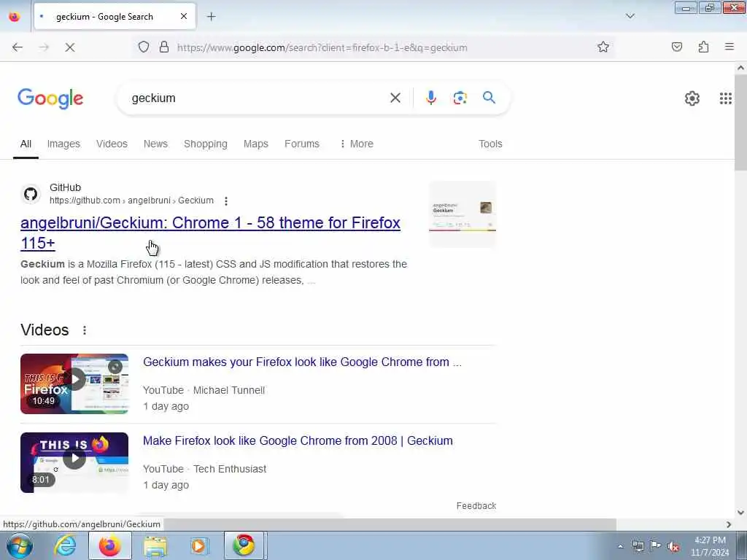
Task: Switch to Videos results tab
Action: coord(112,144)
